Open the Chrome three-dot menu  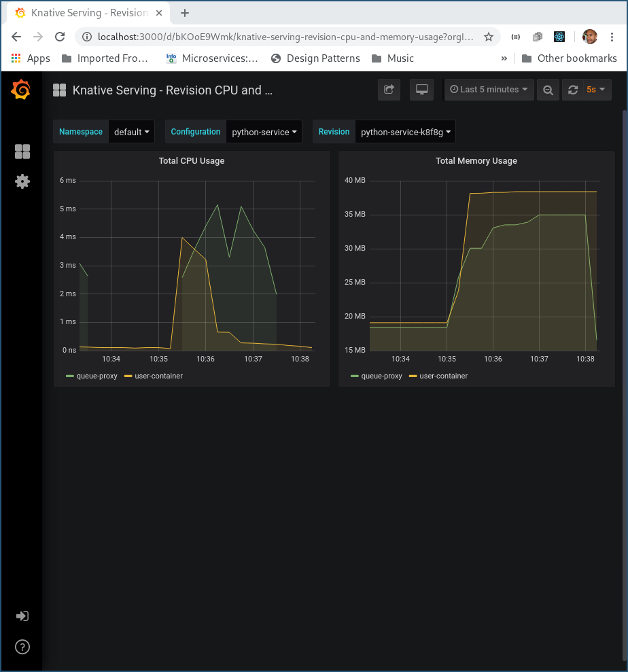pos(612,37)
